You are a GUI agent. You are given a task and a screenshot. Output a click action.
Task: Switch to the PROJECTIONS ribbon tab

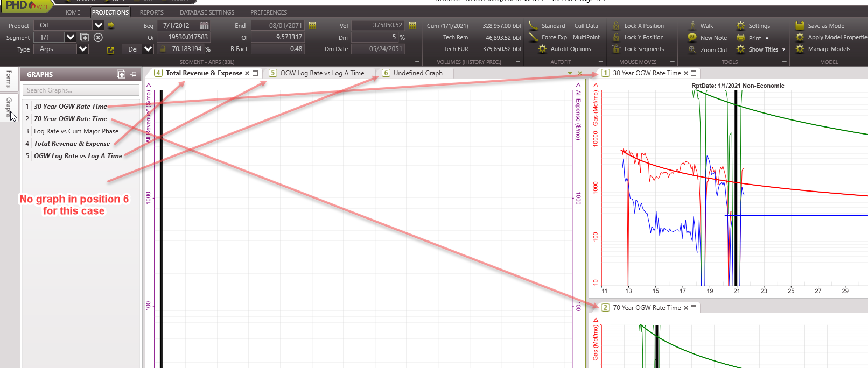tap(110, 12)
